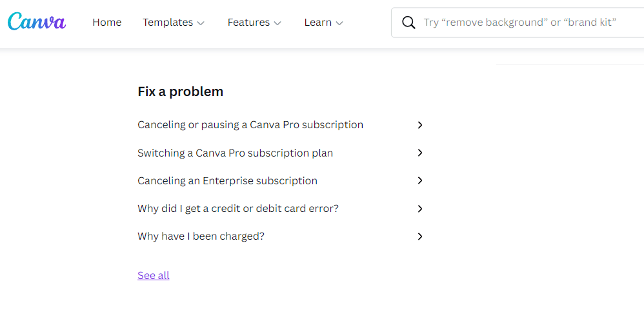The image size is (644, 317).
Task: Expand the Features dropdown chevron
Action: (x=277, y=23)
